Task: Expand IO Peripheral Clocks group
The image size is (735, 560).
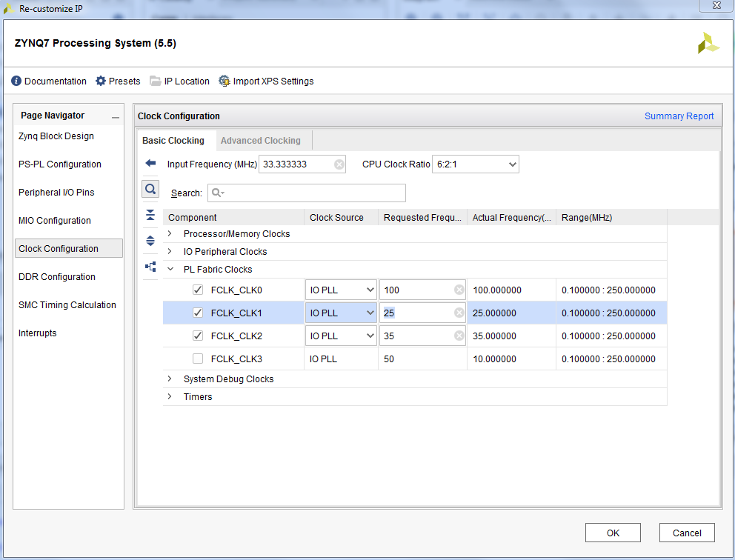Action: [170, 251]
